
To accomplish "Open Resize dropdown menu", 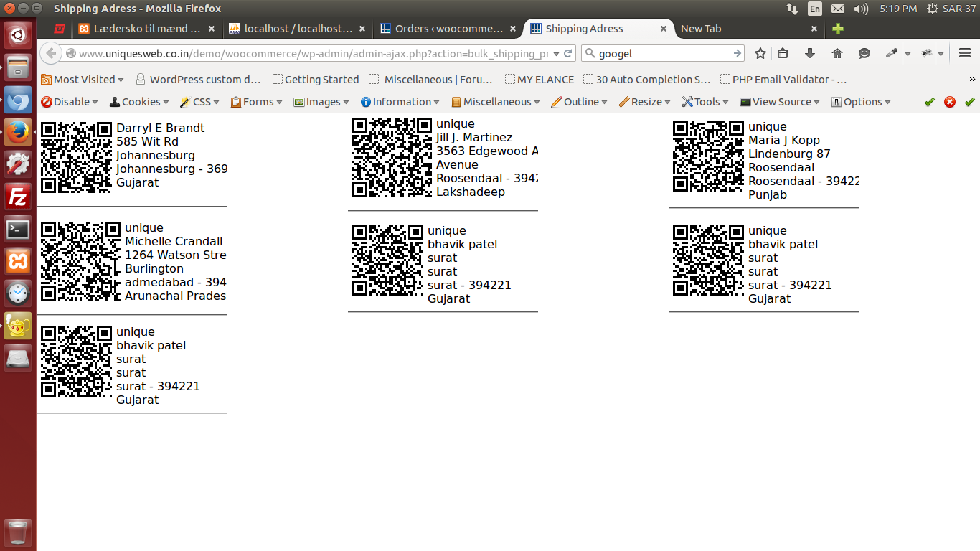I will coord(644,102).
